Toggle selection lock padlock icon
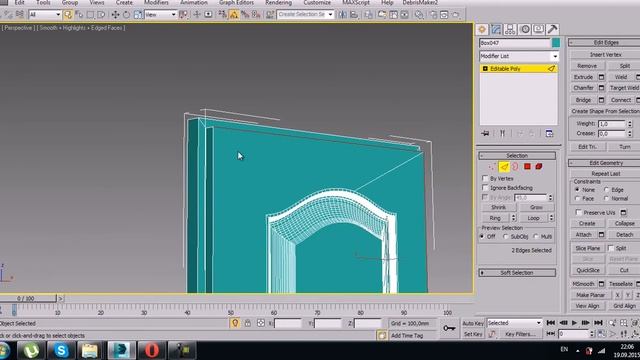Viewport: 640px width, 360px height. 248,323
